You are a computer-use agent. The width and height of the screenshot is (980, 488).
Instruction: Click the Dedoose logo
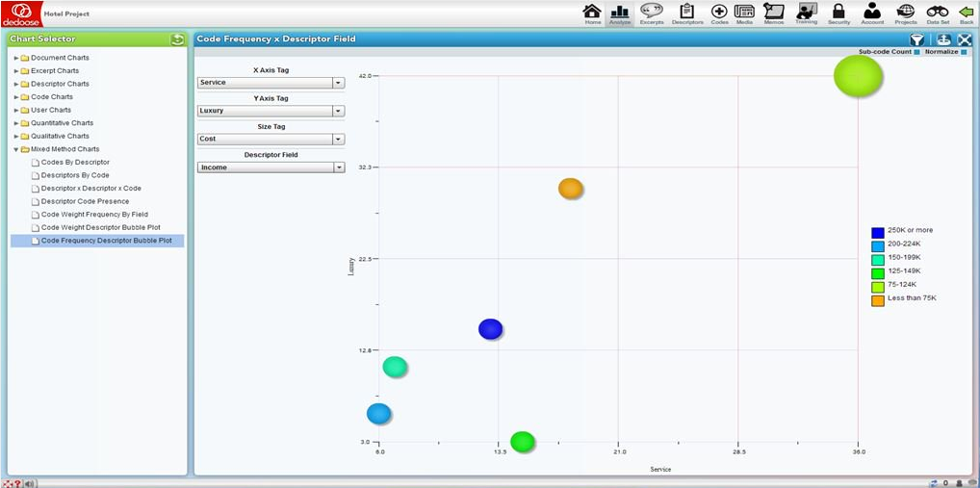(20, 13)
